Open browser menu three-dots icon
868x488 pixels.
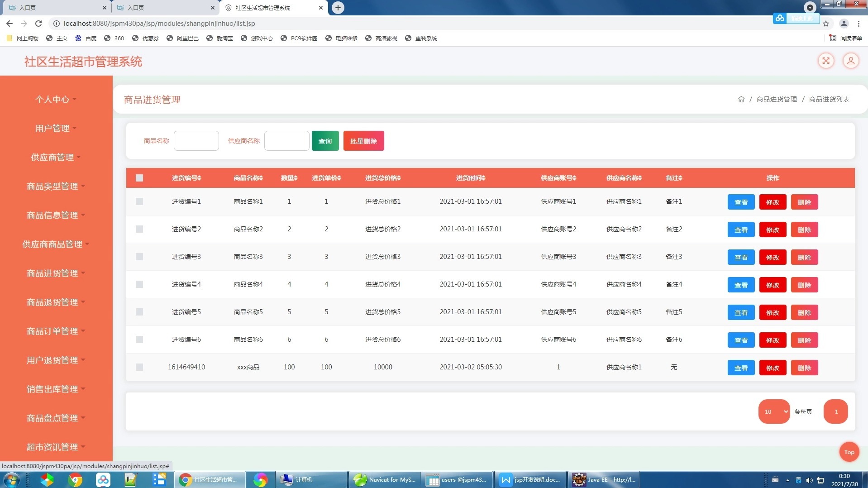coord(858,24)
